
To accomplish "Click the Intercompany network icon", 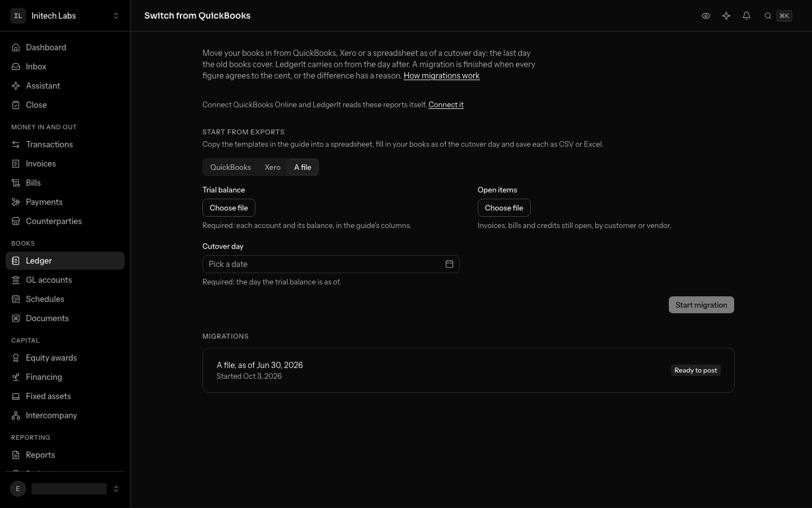I will click(x=16, y=415).
